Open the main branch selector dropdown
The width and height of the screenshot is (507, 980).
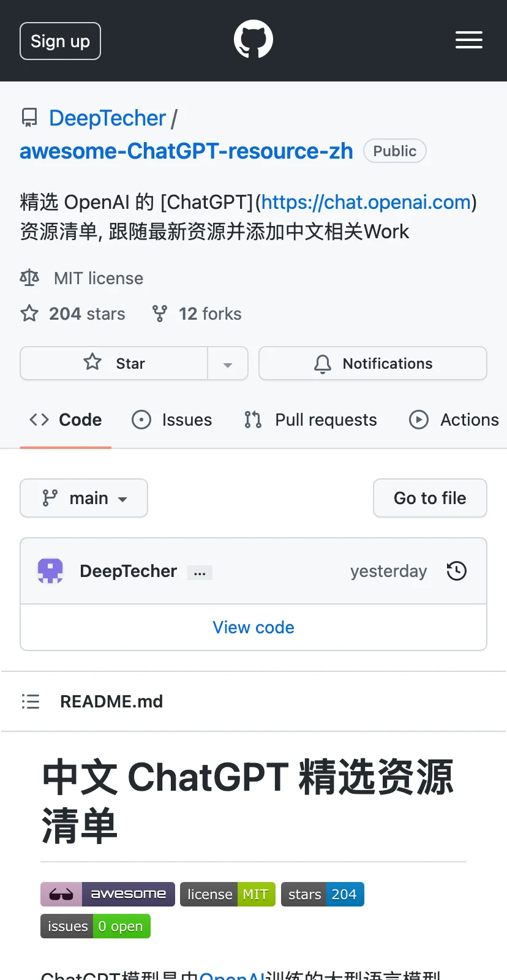[84, 498]
